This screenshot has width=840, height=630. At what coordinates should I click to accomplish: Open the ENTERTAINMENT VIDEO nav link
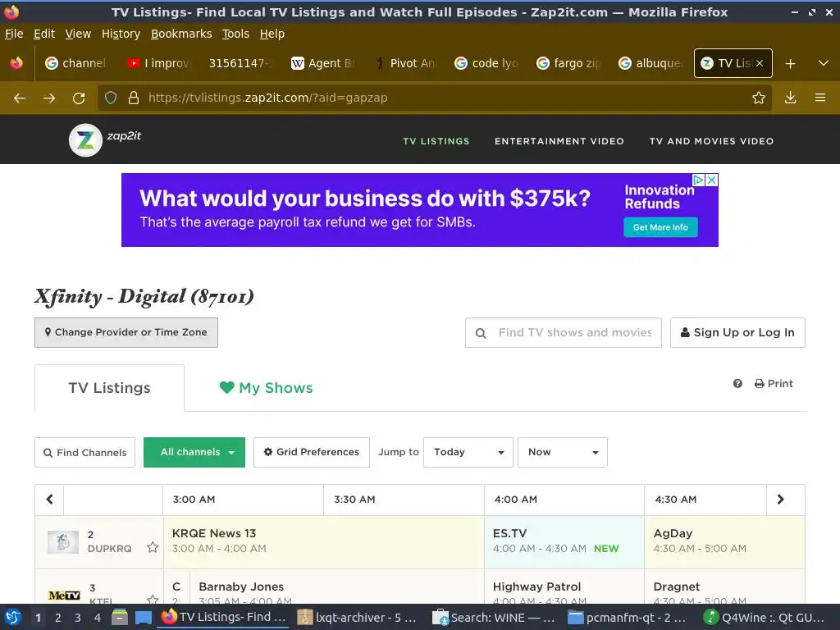tap(559, 141)
